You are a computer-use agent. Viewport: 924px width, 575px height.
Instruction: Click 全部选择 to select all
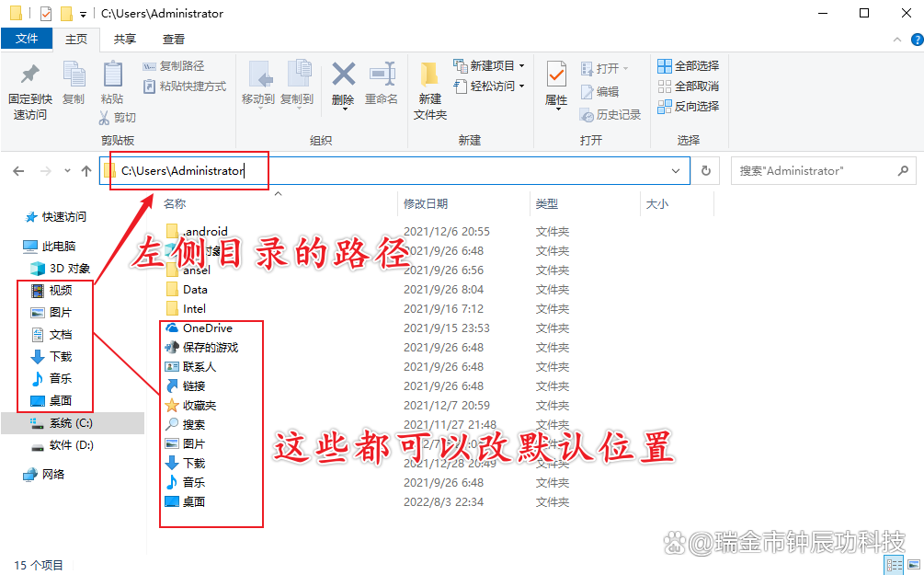(x=689, y=66)
